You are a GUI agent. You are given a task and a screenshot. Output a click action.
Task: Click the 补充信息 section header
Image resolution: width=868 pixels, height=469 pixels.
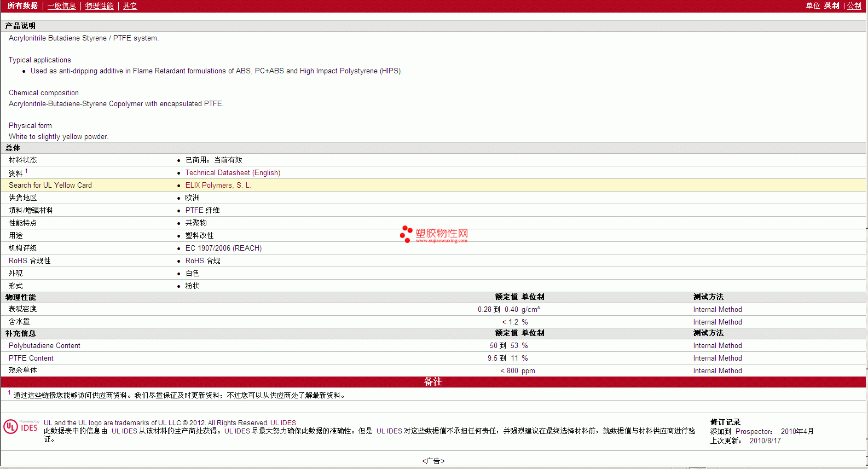click(x=20, y=333)
